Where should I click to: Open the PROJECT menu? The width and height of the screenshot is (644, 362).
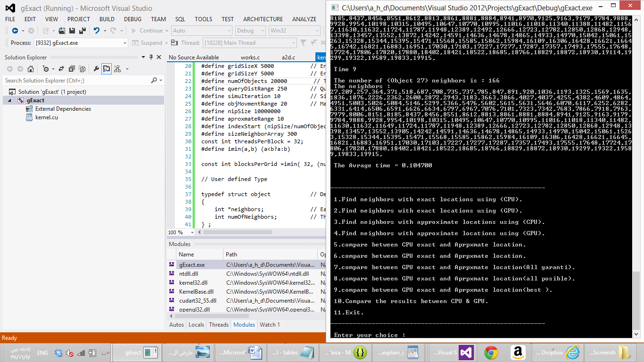coord(79,19)
